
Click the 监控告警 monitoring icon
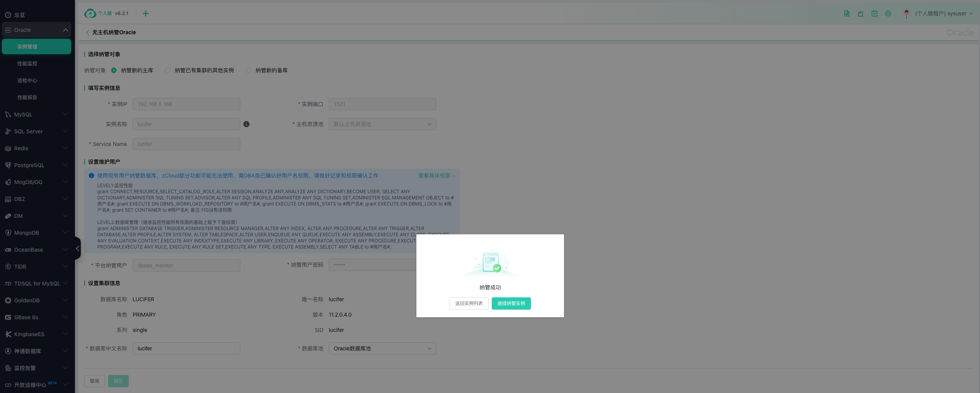[8, 368]
